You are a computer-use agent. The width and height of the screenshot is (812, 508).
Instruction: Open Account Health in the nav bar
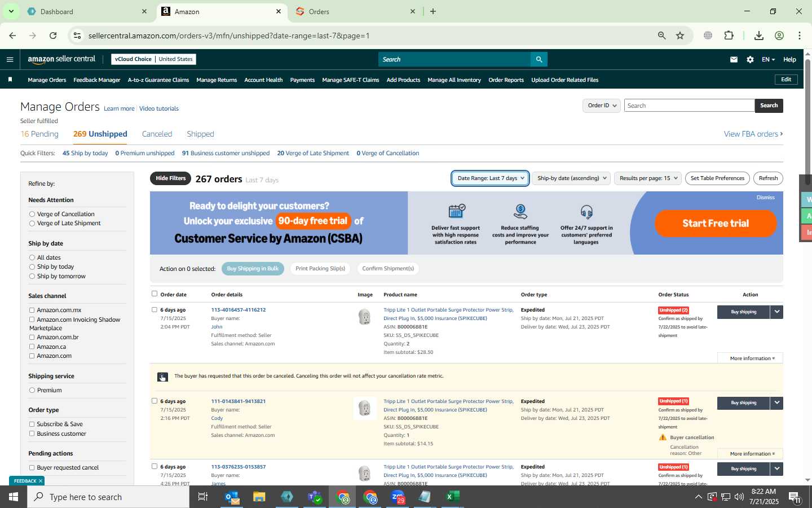point(263,80)
